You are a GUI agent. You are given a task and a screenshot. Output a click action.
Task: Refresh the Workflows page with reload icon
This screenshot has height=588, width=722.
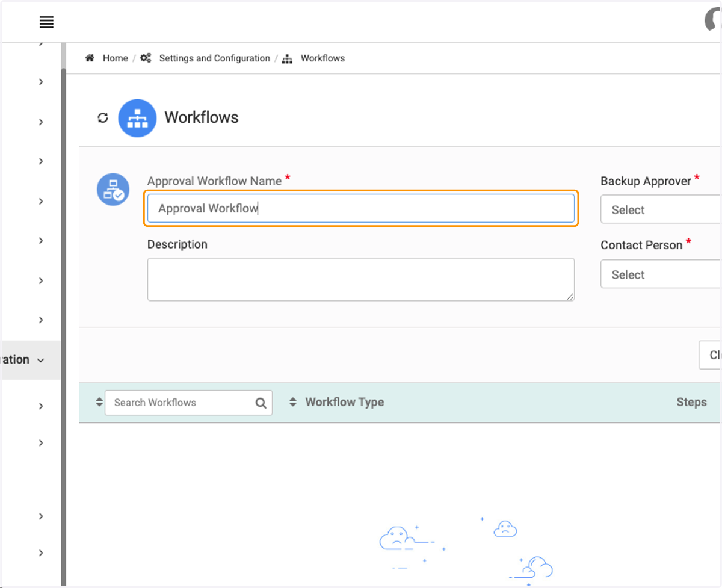[103, 118]
